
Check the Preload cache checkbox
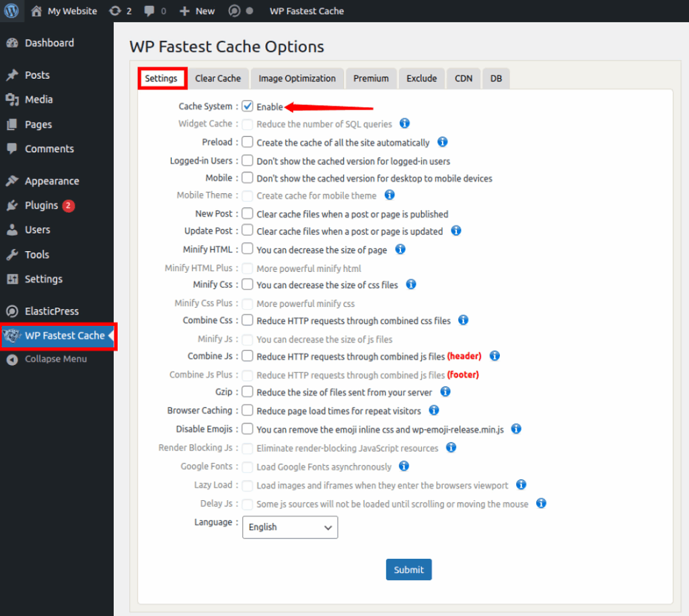click(x=247, y=143)
